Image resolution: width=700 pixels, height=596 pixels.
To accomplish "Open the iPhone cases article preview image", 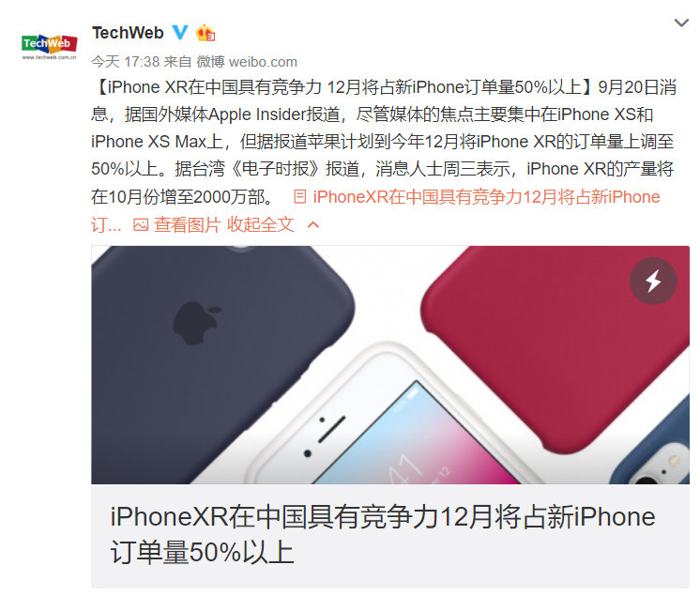I will pos(390,365).
